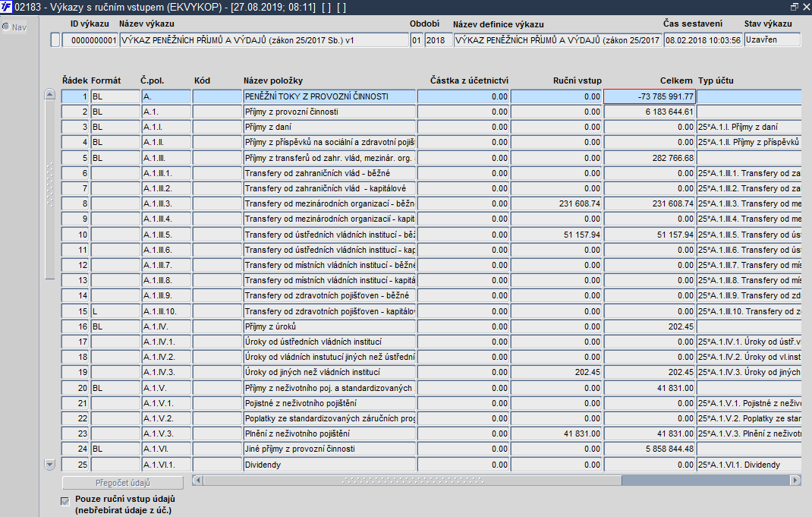This screenshot has height=517, width=812.
Task: Click Celkem value 6 183 644.61
Action: point(650,112)
